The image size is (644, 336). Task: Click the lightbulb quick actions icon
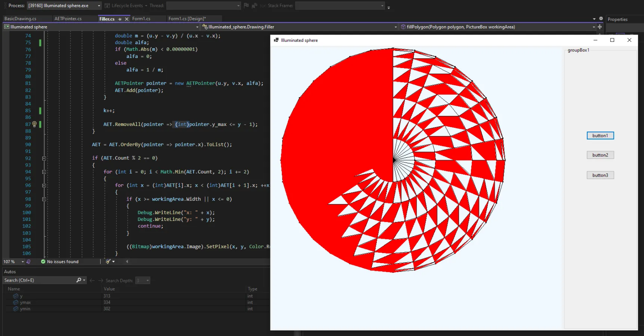[34, 124]
